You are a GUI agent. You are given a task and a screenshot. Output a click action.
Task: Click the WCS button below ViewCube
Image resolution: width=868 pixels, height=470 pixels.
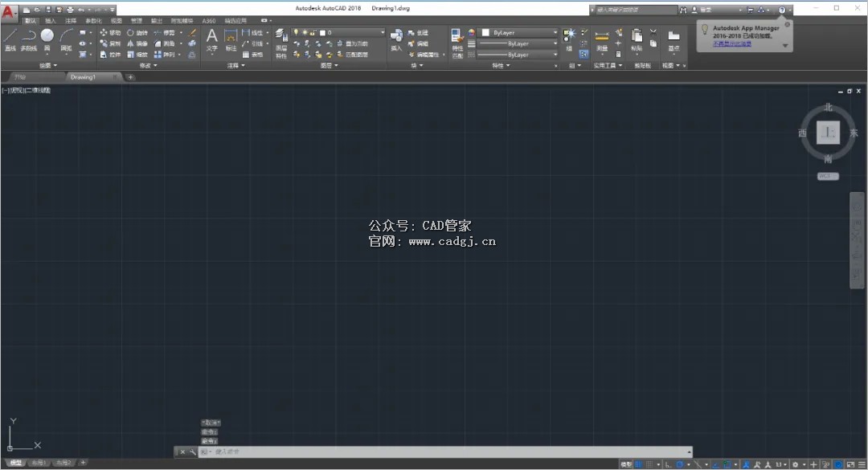click(x=828, y=176)
